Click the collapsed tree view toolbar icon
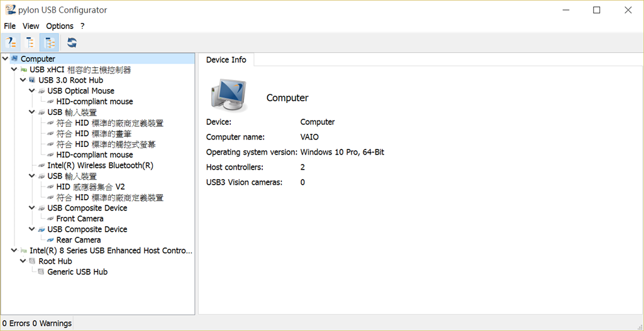Screen dimensions: 644x331 click(30, 43)
